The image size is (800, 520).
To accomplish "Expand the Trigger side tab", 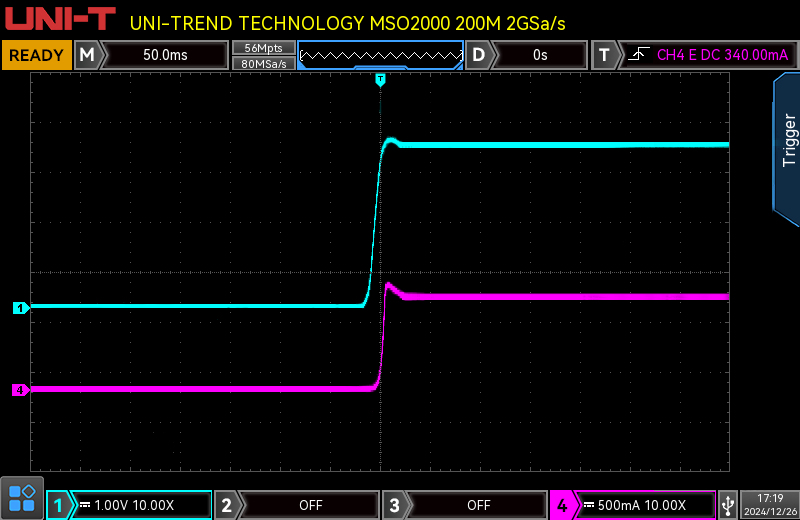I will click(788, 143).
